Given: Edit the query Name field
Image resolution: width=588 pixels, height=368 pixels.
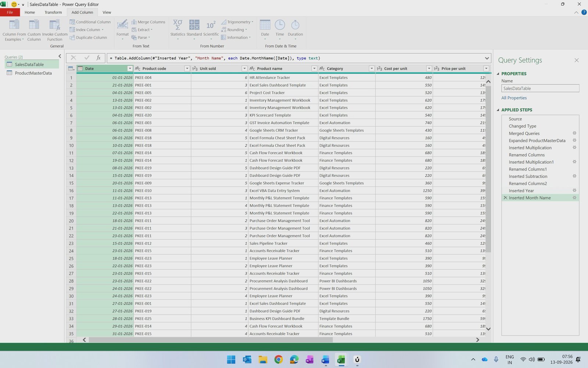Looking at the screenshot, I should (540, 88).
